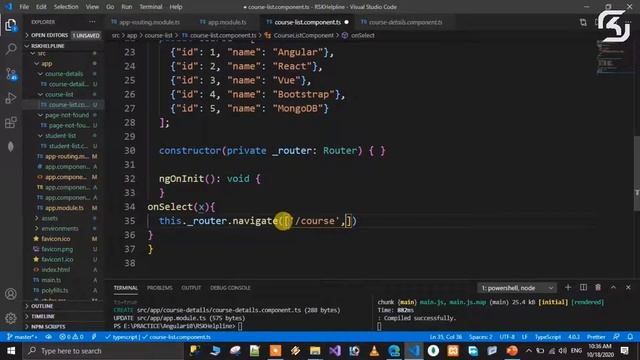Click the Explorer more actions ellipsis
Screen dimensions: 640x360
tap(92, 22)
